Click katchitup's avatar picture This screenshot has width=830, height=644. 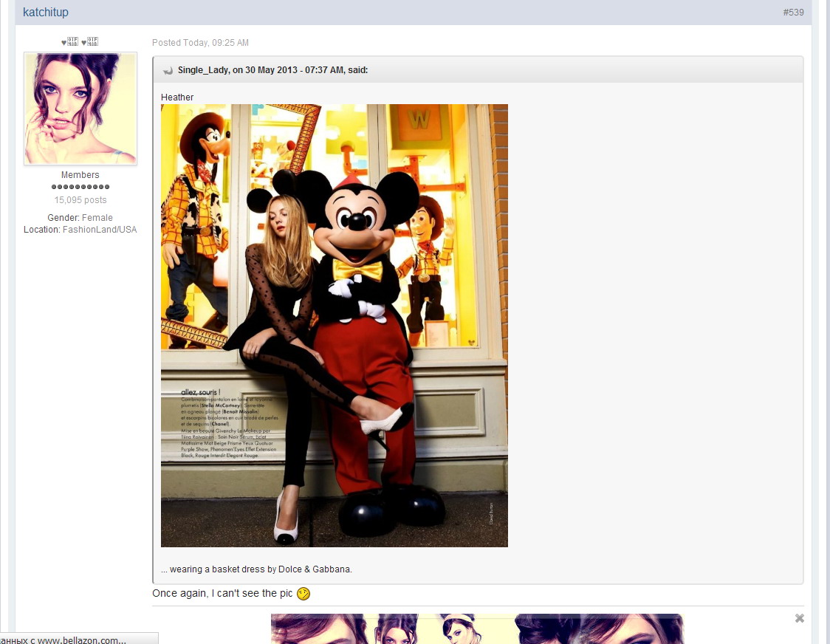click(x=80, y=109)
